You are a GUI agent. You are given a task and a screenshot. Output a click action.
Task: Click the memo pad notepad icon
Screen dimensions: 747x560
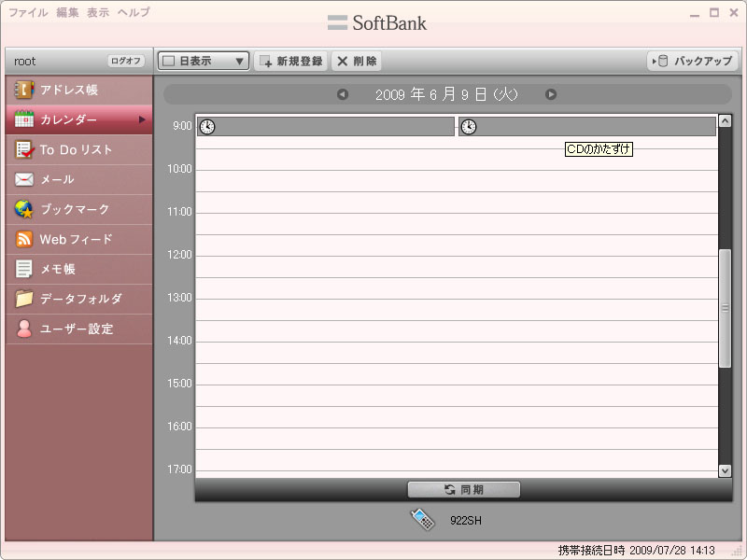(x=24, y=270)
